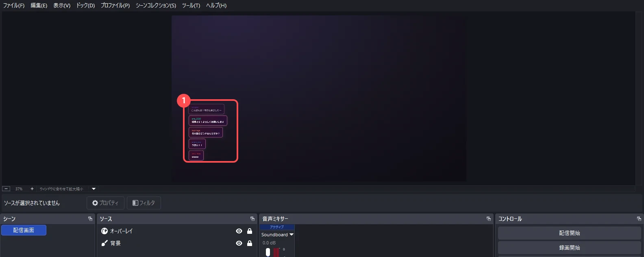The height and width of the screenshot is (257, 644).
Task: Open source フィルタ button
Action: 144,203
